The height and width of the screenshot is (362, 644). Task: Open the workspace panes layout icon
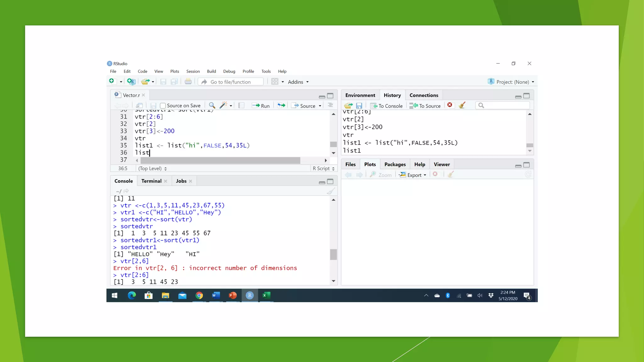pyautogui.click(x=275, y=82)
